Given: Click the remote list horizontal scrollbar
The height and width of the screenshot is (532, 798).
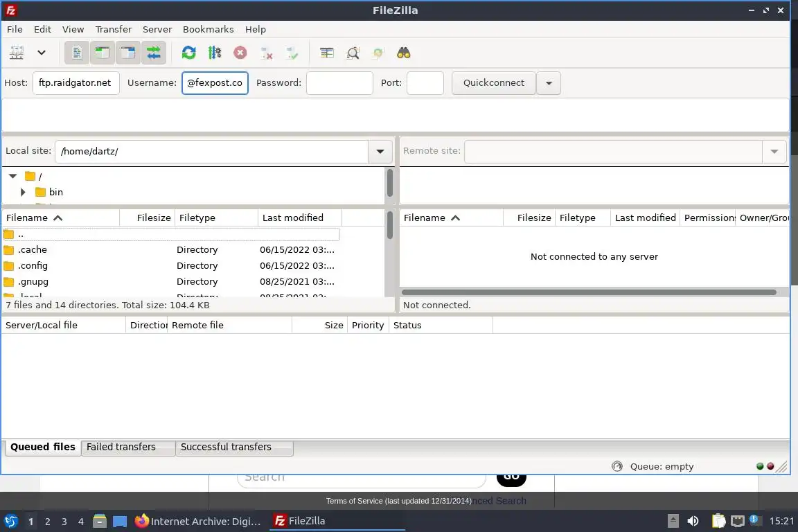Looking at the screenshot, I should coord(589,292).
